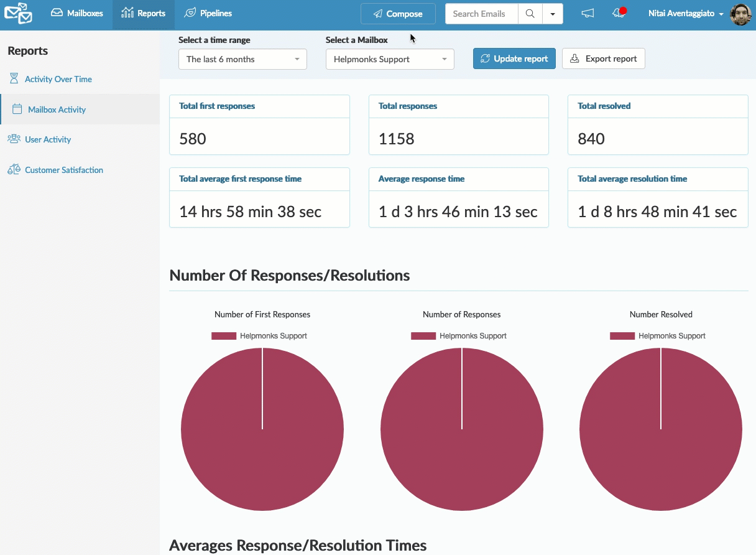Toggle Helpmonks Support legend in First Responses chart
756x555 pixels.
pos(259,336)
